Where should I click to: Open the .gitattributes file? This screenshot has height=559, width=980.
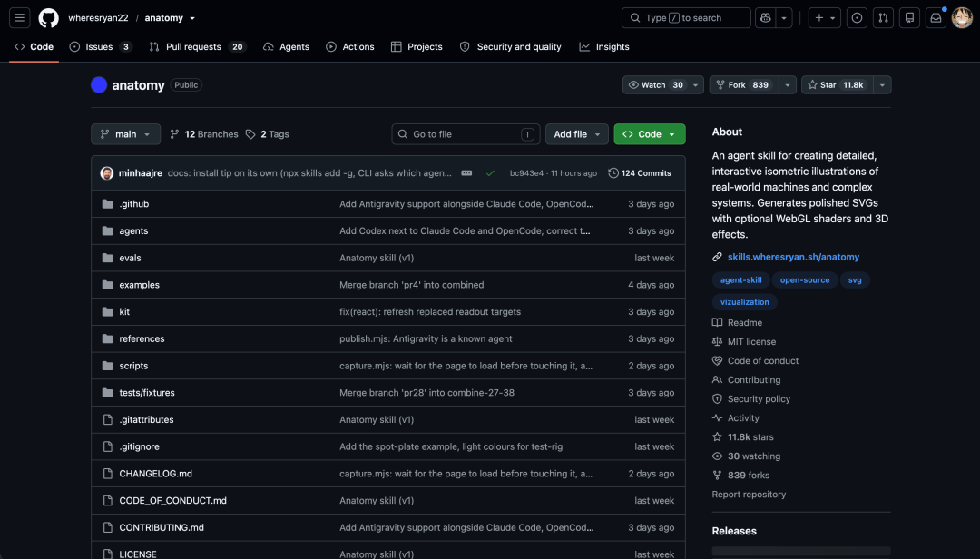[146, 419]
